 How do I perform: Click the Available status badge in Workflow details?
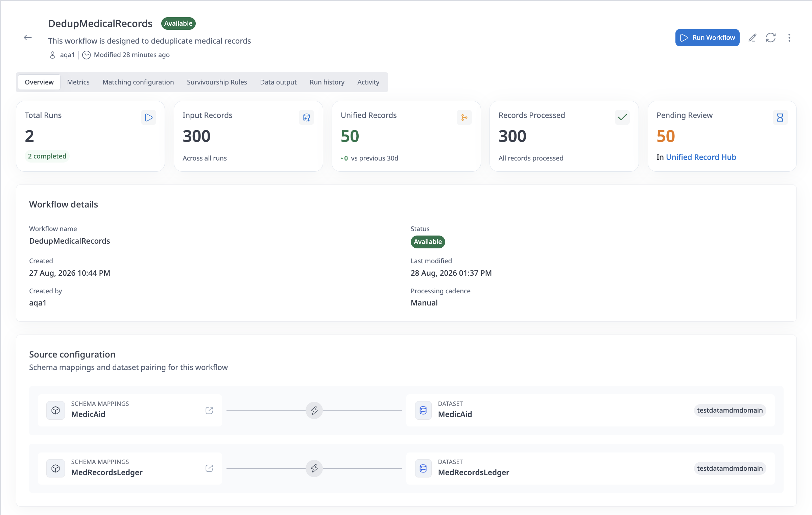[x=428, y=242]
